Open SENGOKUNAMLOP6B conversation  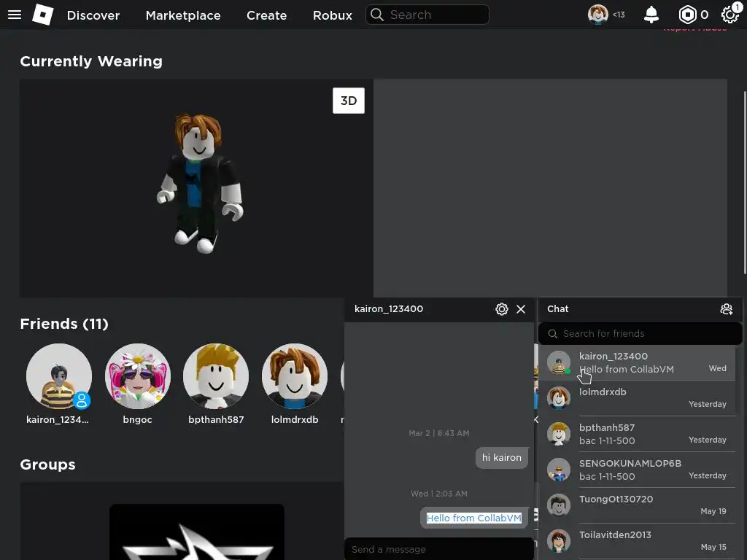pyautogui.click(x=637, y=470)
